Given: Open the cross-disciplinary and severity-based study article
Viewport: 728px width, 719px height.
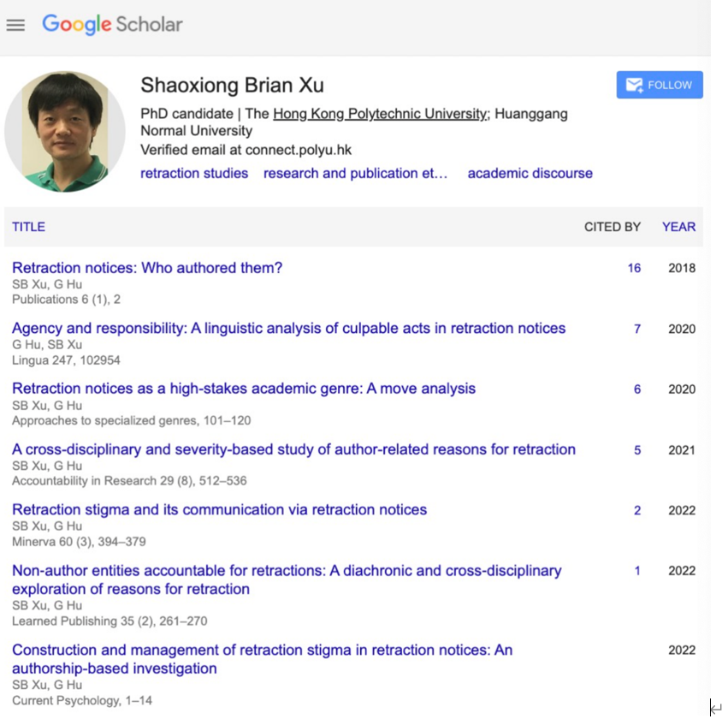Looking at the screenshot, I should point(293,449).
